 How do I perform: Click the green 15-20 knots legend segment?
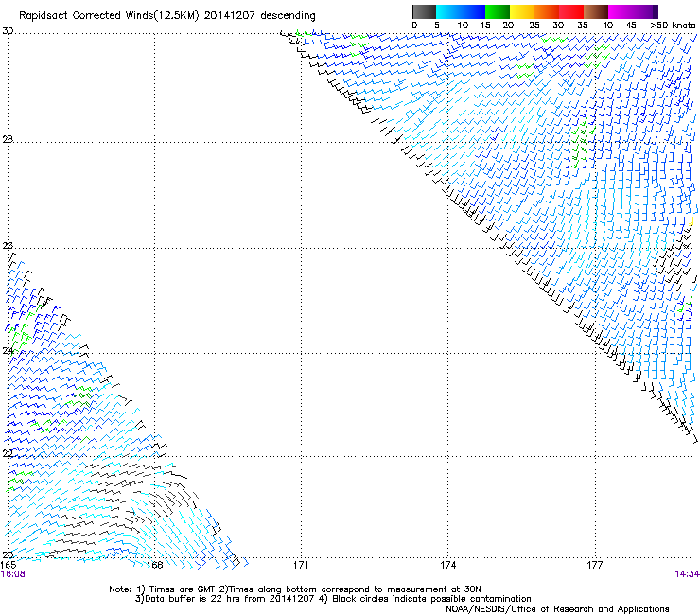498,11
